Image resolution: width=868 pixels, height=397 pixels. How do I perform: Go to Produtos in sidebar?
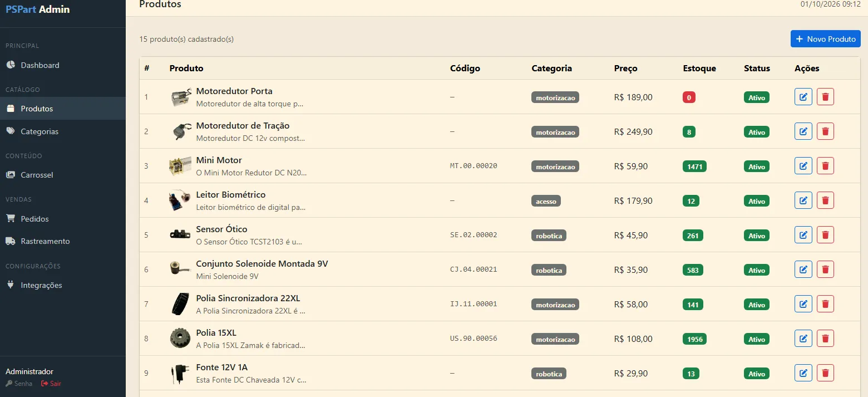tap(63, 109)
